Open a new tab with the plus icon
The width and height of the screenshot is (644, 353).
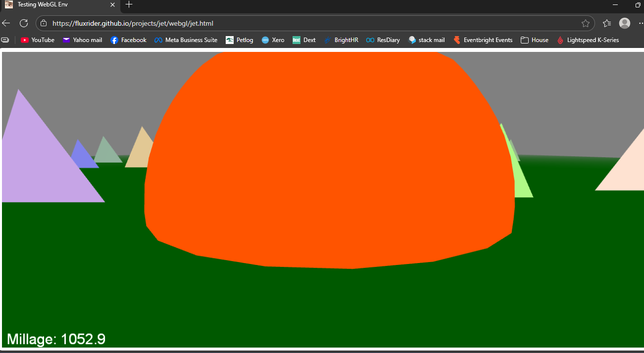click(x=129, y=4)
